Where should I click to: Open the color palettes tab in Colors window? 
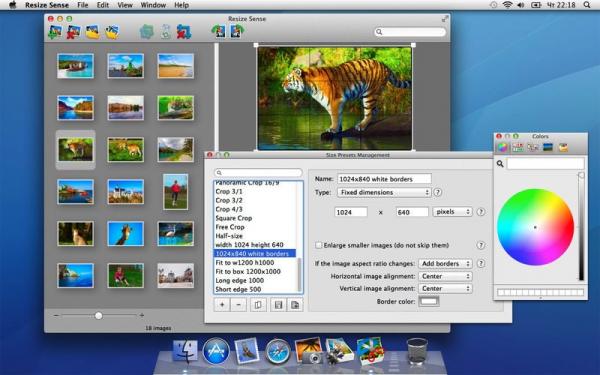pyautogui.click(x=533, y=147)
